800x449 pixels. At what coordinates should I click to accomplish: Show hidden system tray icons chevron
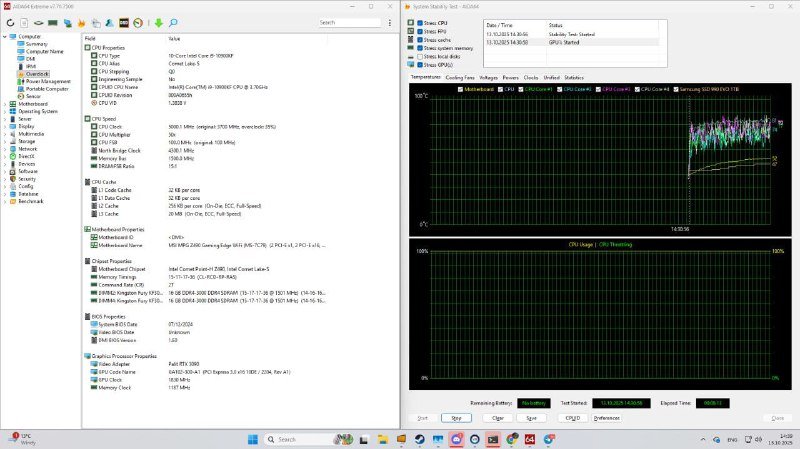[703, 439]
